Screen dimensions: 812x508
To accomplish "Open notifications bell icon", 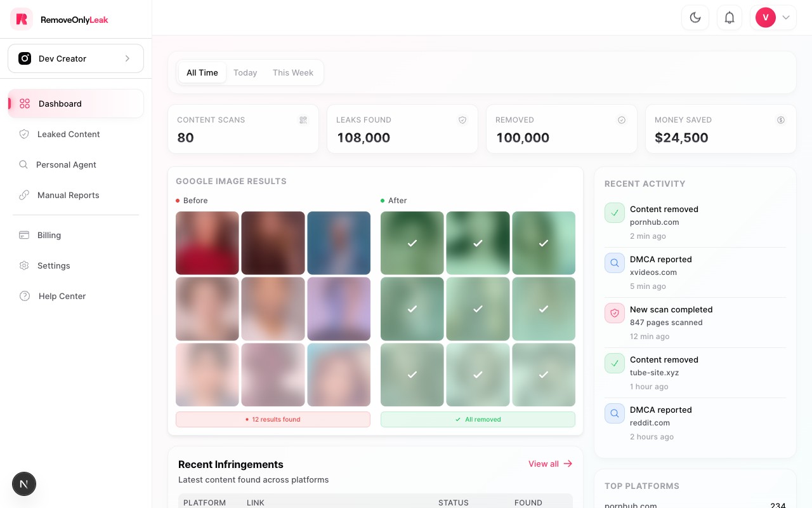I will pyautogui.click(x=729, y=18).
